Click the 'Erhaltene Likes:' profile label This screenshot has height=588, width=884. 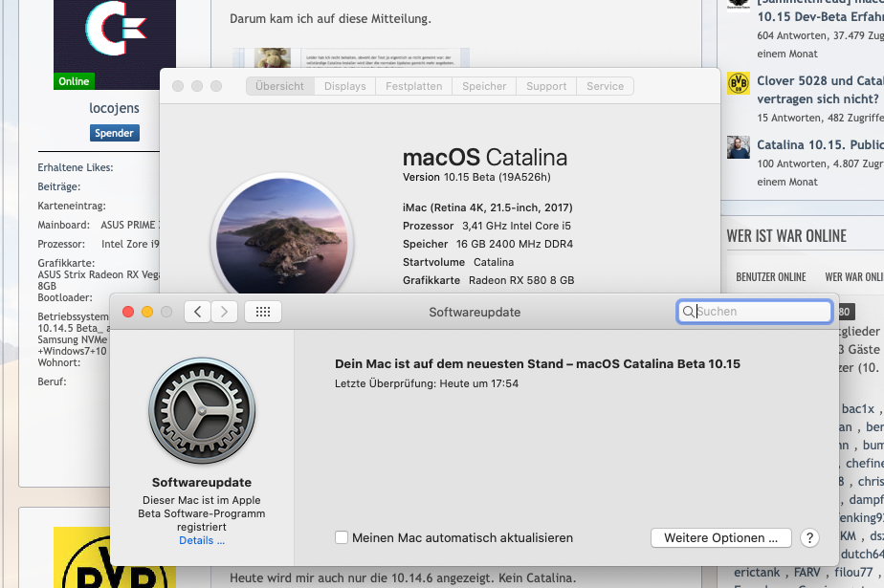point(75,167)
